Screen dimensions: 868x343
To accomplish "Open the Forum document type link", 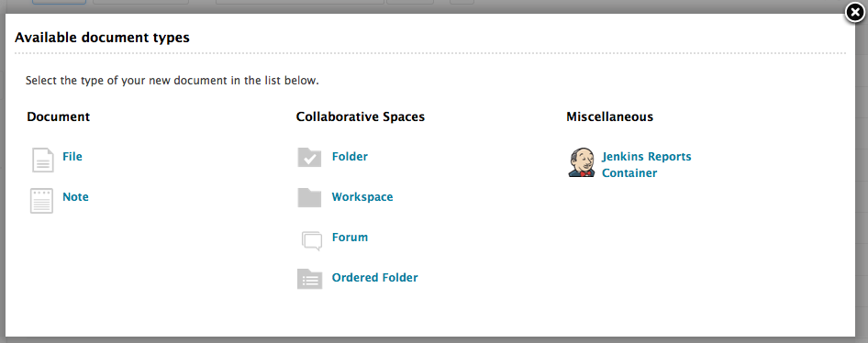I will (350, 238).
